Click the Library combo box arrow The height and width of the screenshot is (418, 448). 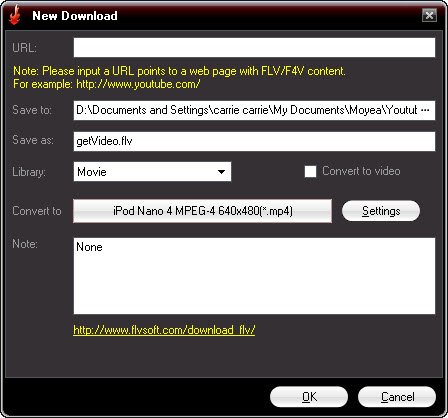click(221, 172)
